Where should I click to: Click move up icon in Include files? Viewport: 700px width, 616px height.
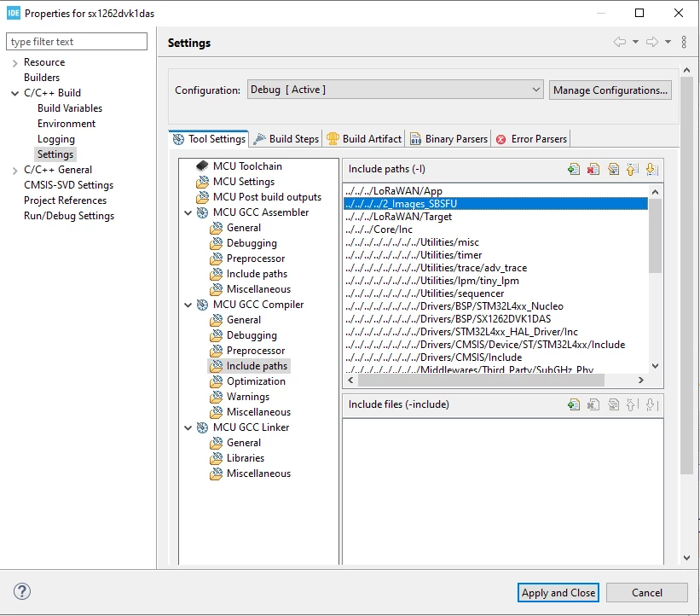pos(632,404)
